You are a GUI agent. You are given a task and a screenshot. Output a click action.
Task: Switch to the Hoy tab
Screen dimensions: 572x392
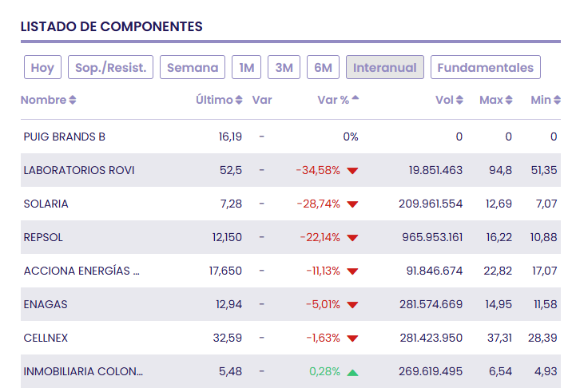coord(42,68)
